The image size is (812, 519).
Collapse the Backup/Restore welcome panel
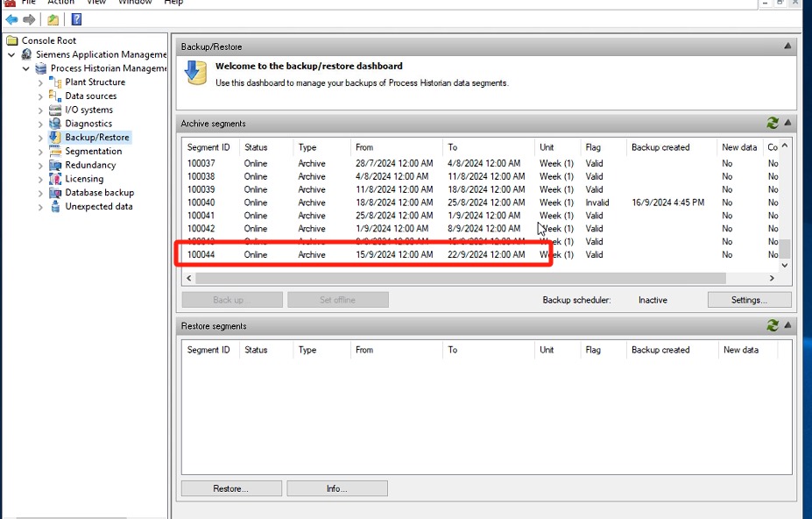(x=787, y=46)
